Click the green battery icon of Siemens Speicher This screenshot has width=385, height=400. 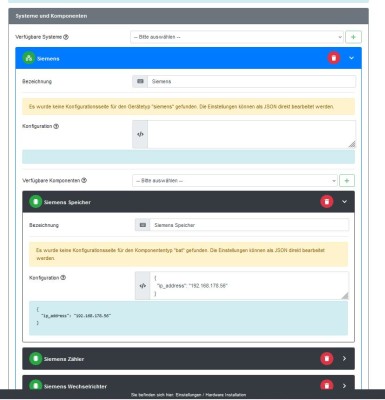coord(36,202)
